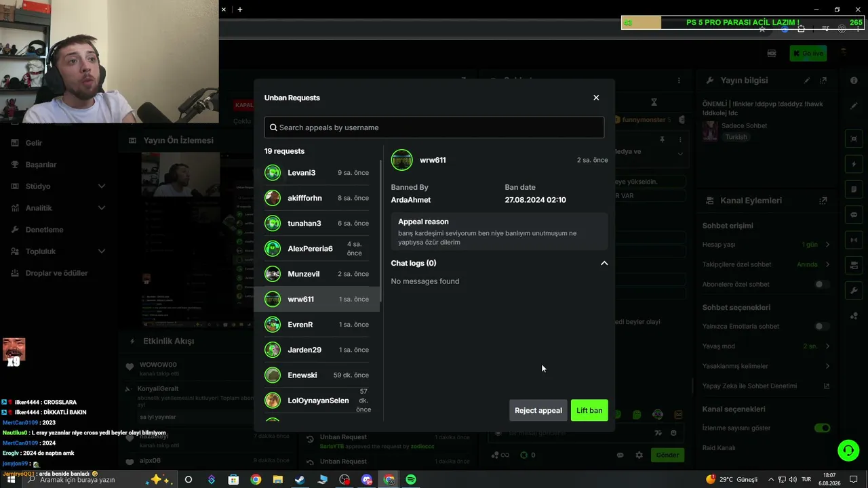Click the wrench icon in the right rail

pos(854,291)
